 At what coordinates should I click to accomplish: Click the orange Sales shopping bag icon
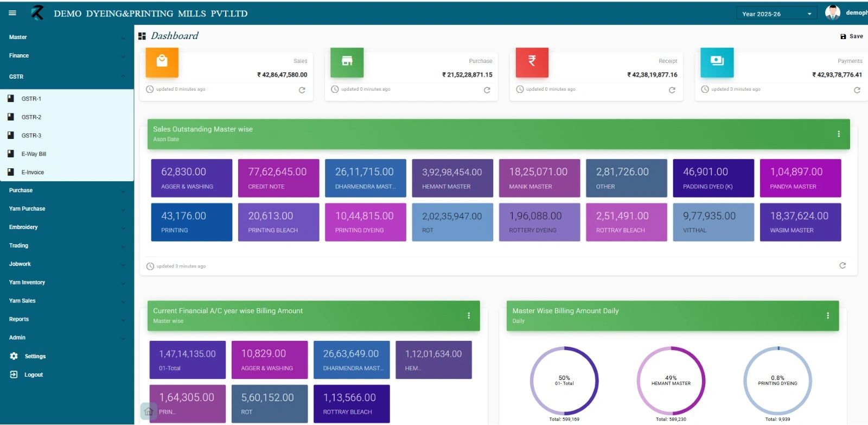tap(162, 62)
